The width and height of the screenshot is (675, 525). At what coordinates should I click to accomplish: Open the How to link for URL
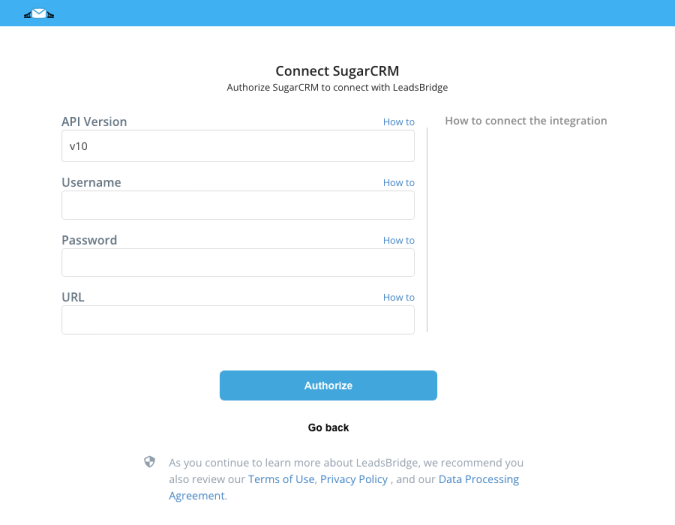tap(399, 297)
